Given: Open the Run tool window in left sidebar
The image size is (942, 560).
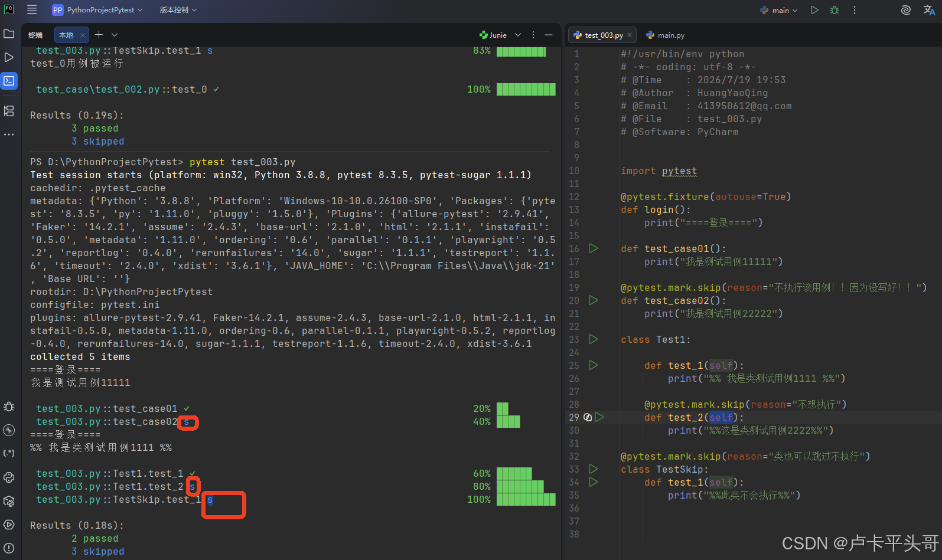Looking at the screenshot, I should [x=9, y=57].
